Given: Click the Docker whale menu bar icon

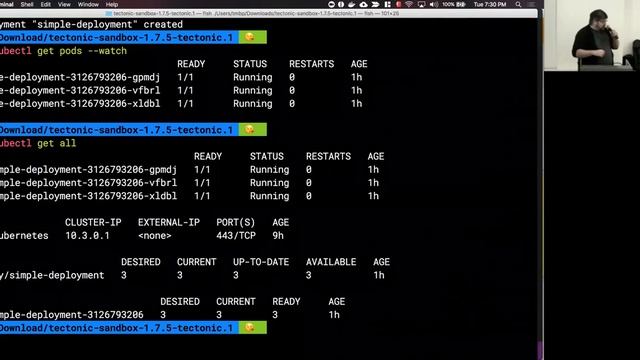Looking at the screenshot, I should (352, 4).
